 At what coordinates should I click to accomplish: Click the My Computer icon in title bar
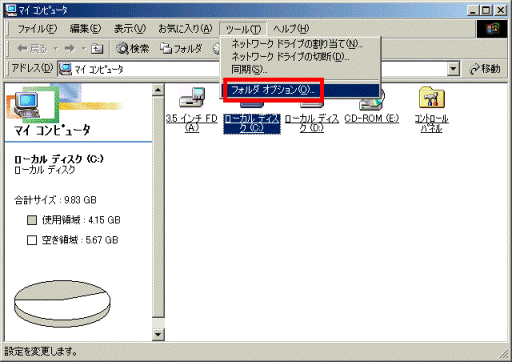pos(11,10)
